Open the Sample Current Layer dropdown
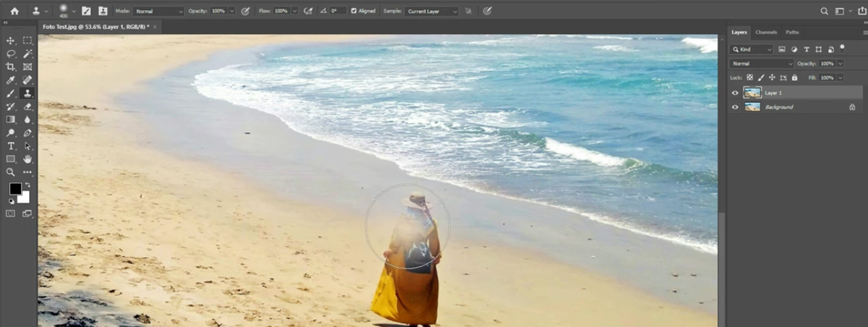The width and height of the screenshot is (868, 327). [431, 12]
